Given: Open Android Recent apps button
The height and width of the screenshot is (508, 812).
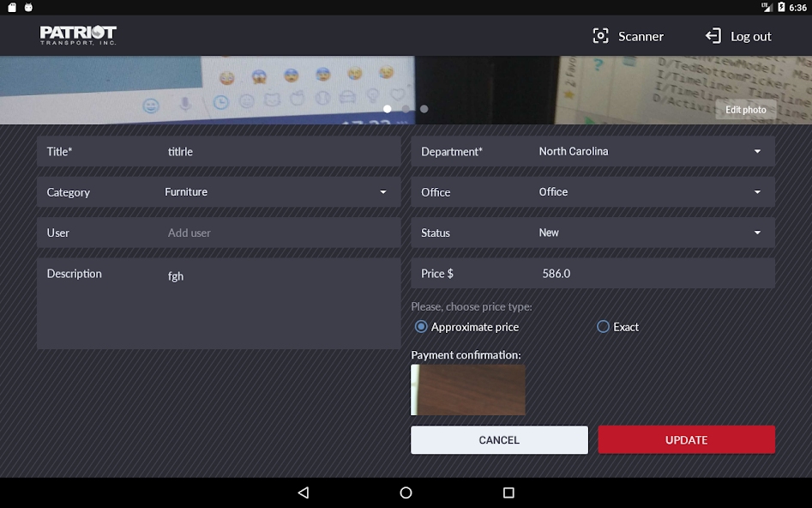Looking at the screenshot, I should pyautogui.click(x=508, y=493).
